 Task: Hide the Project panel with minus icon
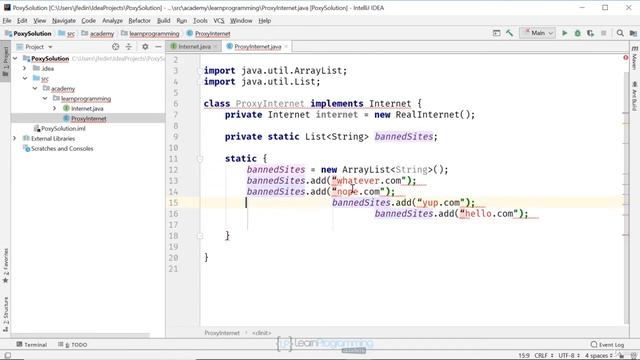(158, 47)
